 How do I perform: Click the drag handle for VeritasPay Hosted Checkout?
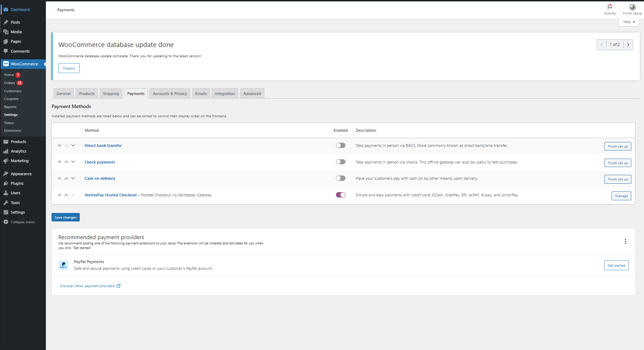[59, 195]
